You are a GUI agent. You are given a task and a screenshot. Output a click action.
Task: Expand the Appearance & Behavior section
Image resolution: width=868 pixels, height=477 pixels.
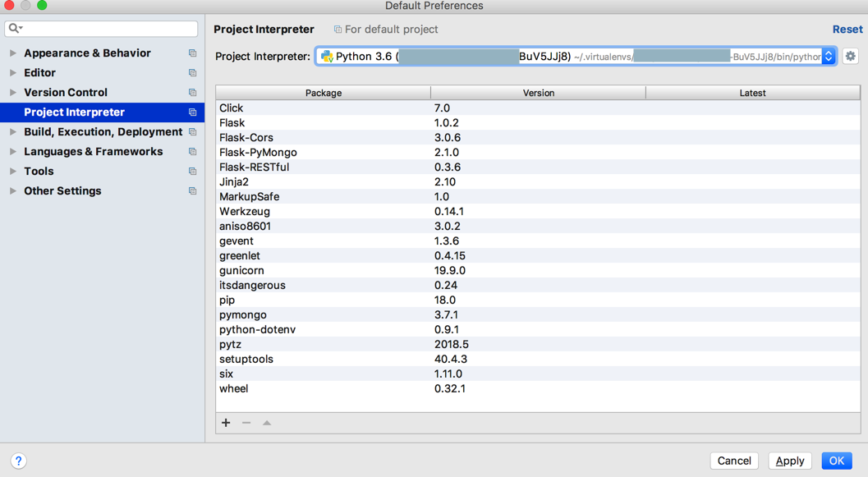[13, 53]
